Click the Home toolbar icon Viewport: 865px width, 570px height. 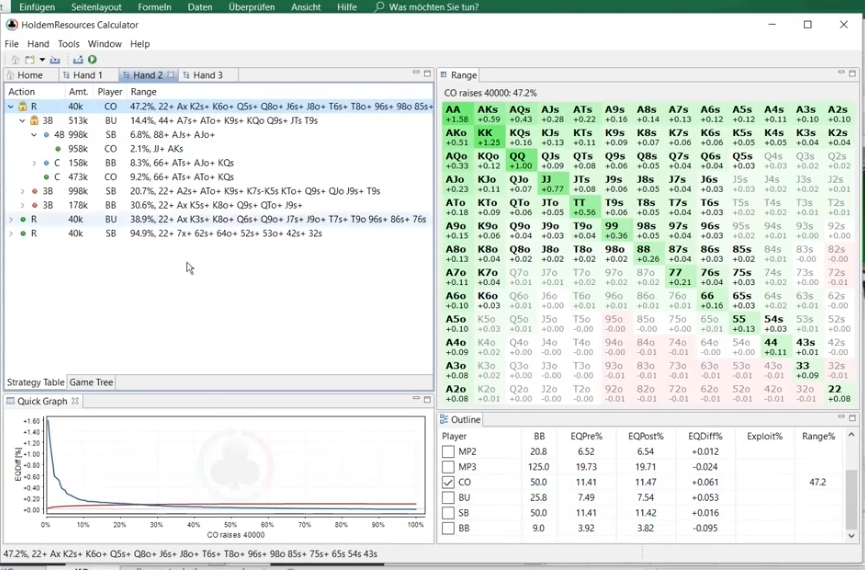[x=15, y=60]
